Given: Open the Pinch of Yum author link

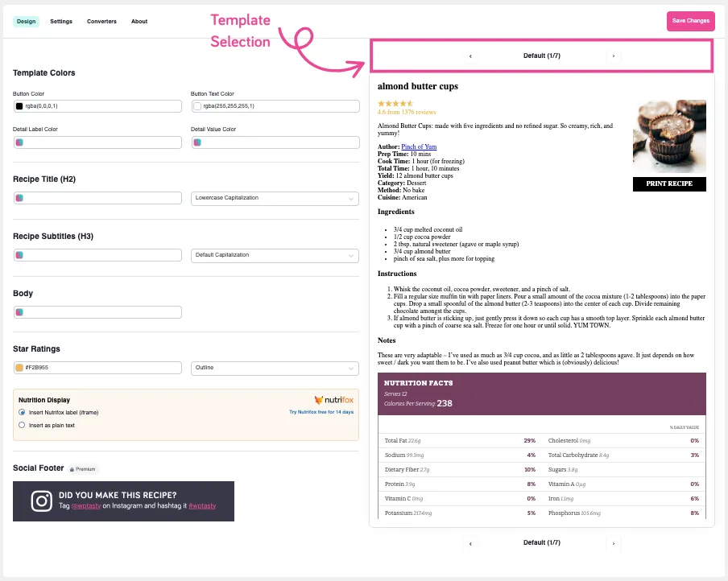Looking at the screenshot, I should (419, 146).
